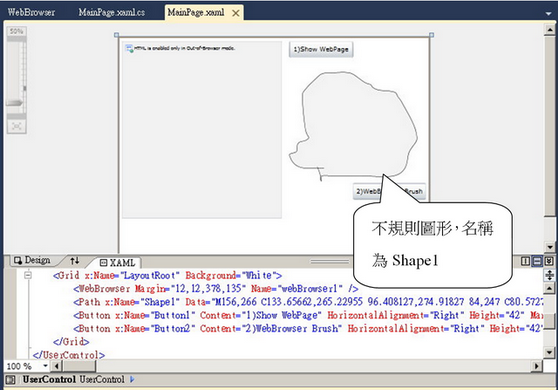Click the split pane grip handle

[330, 262]
